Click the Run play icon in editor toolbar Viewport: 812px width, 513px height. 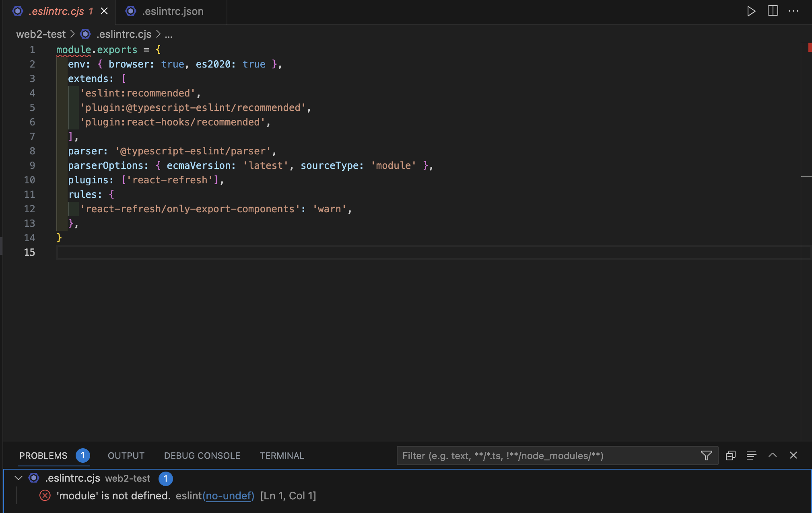pos(751,11)
